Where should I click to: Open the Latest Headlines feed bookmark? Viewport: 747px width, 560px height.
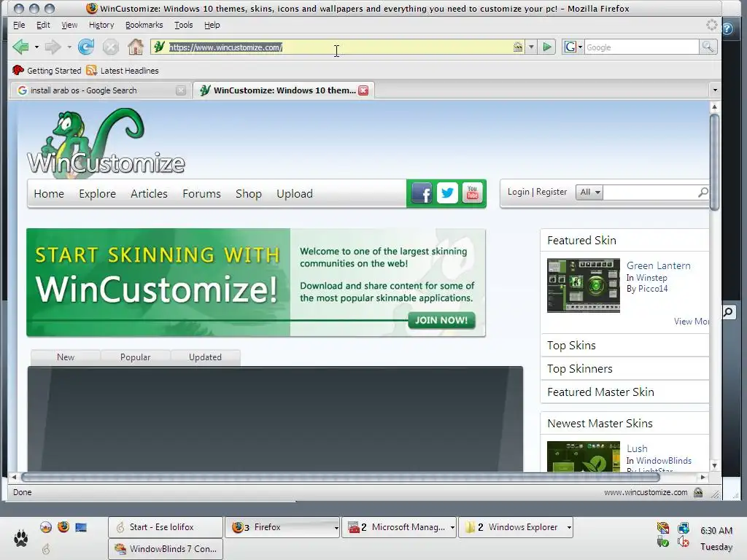click(x=123, y=71)
